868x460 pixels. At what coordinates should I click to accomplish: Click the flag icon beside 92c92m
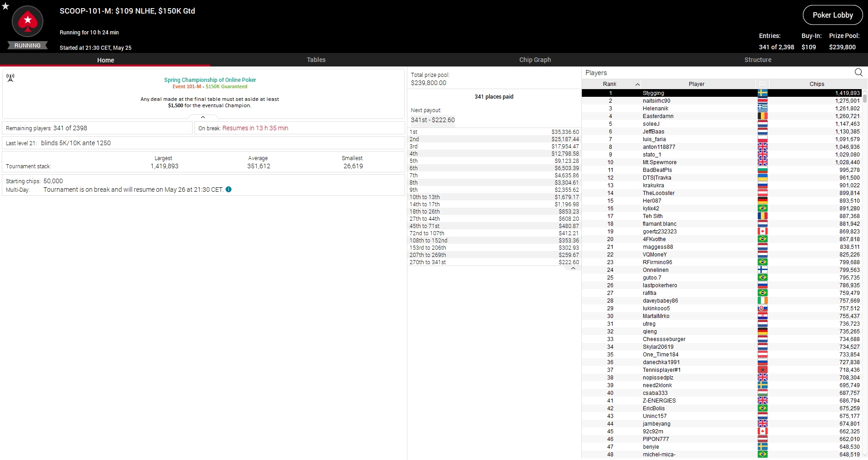coord(763,432)
